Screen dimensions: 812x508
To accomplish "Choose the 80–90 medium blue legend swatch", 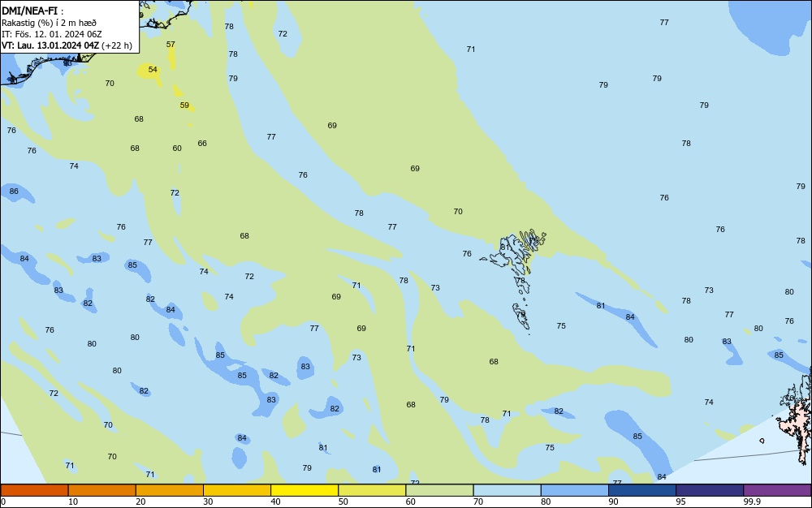I will pyautogui.click(x=575, y=490).
